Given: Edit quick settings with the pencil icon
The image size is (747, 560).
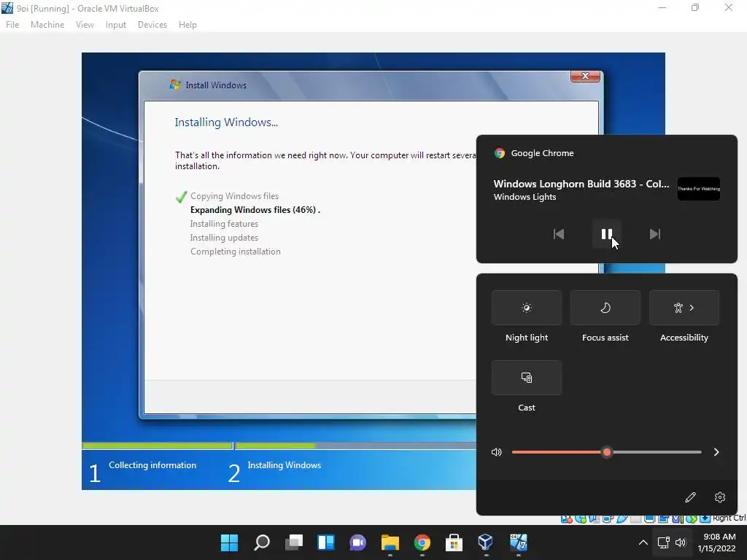Looking at the screenshot, I should pyautogui.click(x=690, y=497).
